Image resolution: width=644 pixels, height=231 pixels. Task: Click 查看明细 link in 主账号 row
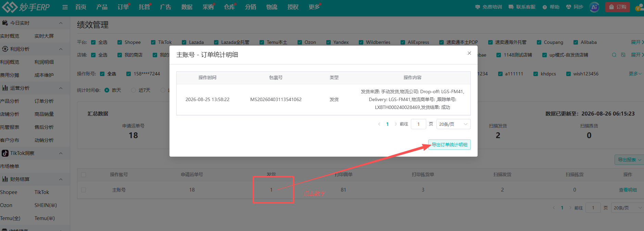[628, 190]
